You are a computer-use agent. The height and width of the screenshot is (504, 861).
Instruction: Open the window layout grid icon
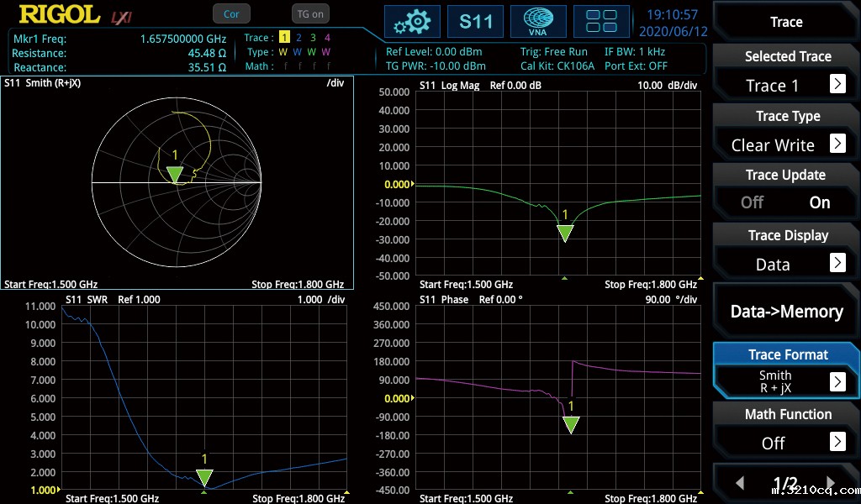coord(601,22)
